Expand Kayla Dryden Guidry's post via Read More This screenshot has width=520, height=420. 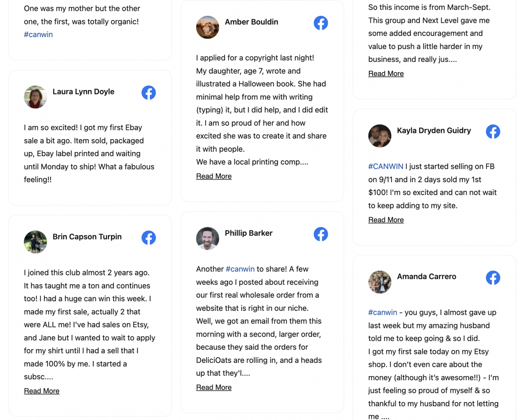(x=386, y=220)
